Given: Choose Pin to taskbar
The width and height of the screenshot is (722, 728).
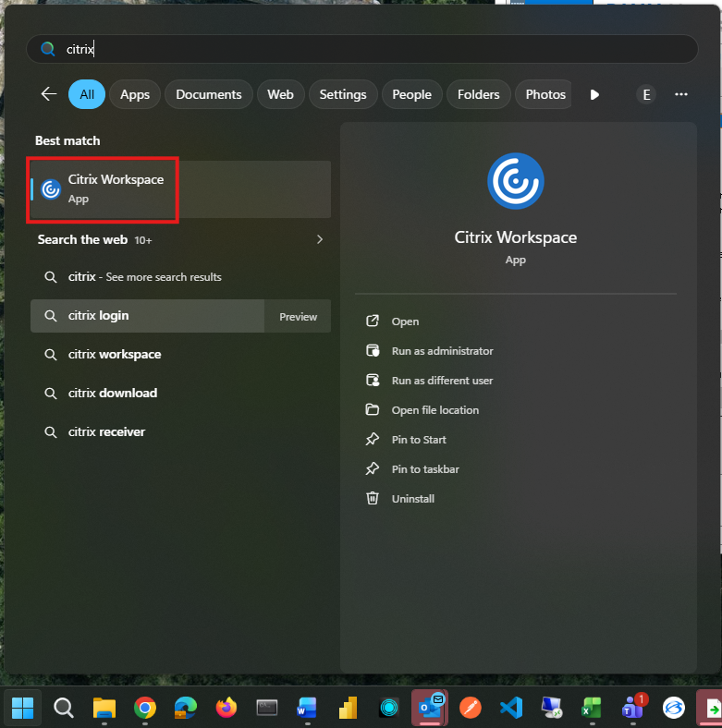Looking at the screenshot, I should 412,469.
